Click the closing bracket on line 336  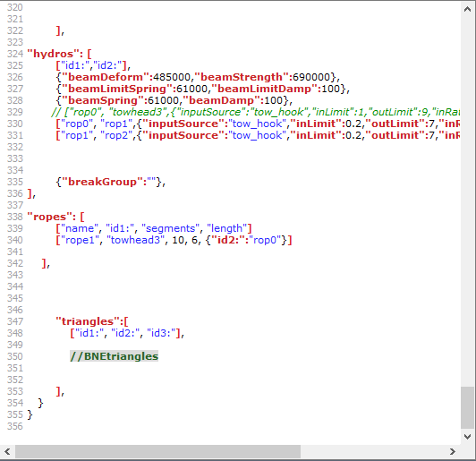30,193
